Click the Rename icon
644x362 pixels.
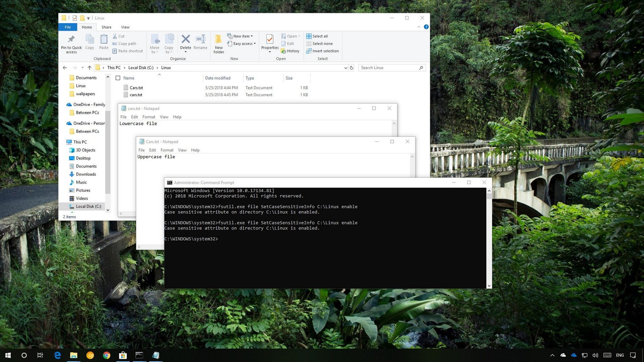tap(200, 40)
